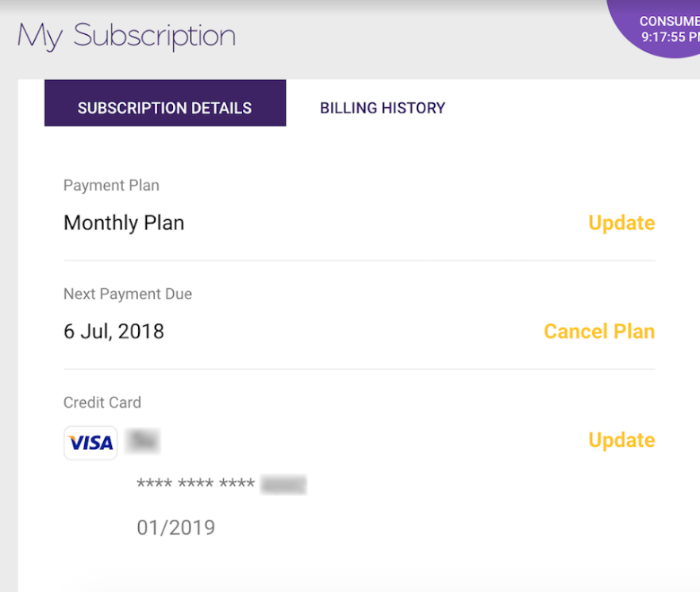Image resolution: width=700 pixels, height=592 pixels.
Task: Select the next payment date 6 Jul 2018
Action: click(113, 331)
